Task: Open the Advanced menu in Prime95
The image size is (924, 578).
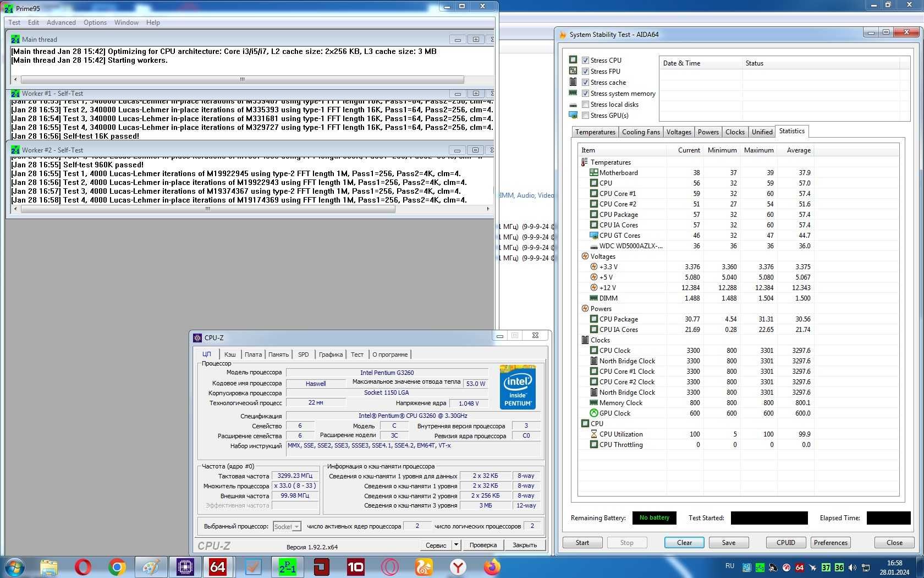Action: pos(61,23)
